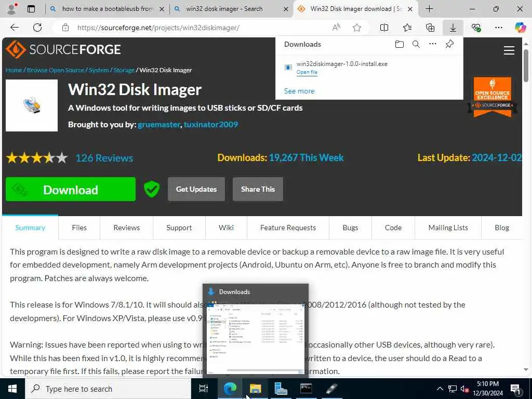The width and height of the screenshot is (532, 399).
Task: Click the Home breadcrumb link
Action: [x=14, y=70]
